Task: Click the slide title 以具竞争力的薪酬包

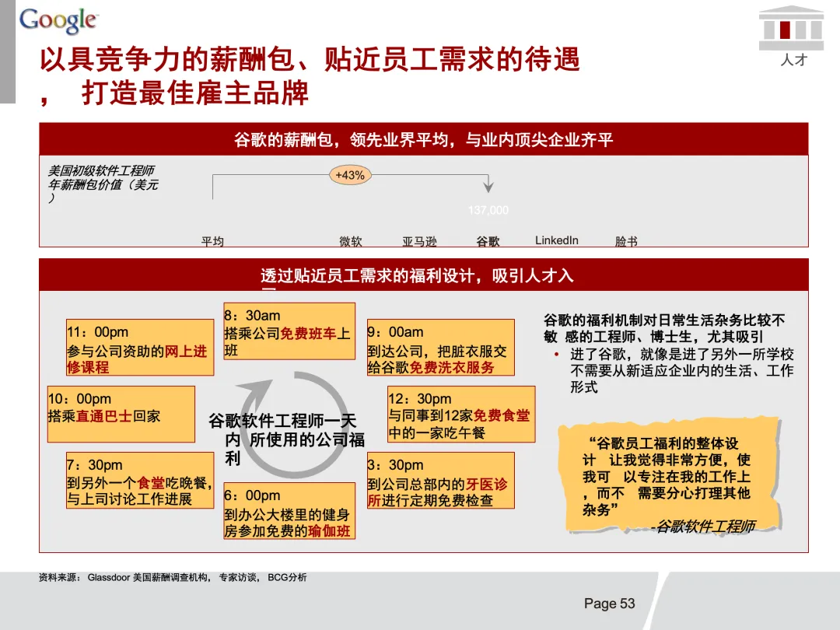Action: coord(310,75)
